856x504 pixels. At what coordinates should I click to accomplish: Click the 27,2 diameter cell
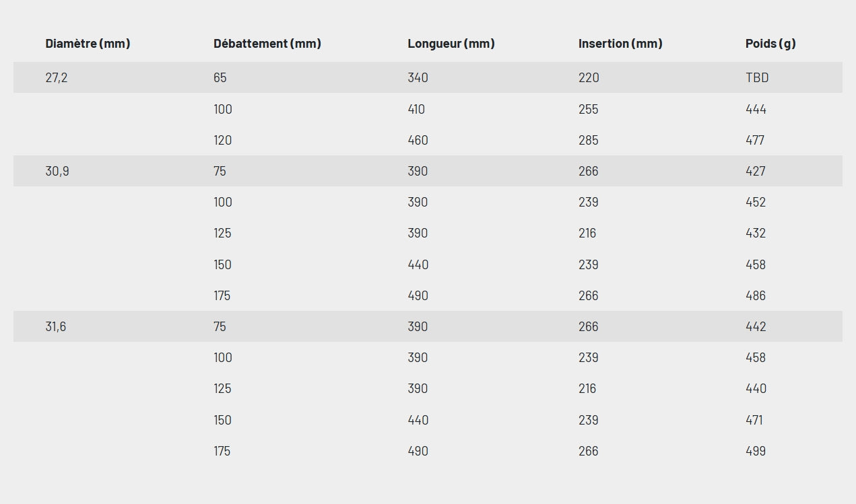tap(57, 78)
